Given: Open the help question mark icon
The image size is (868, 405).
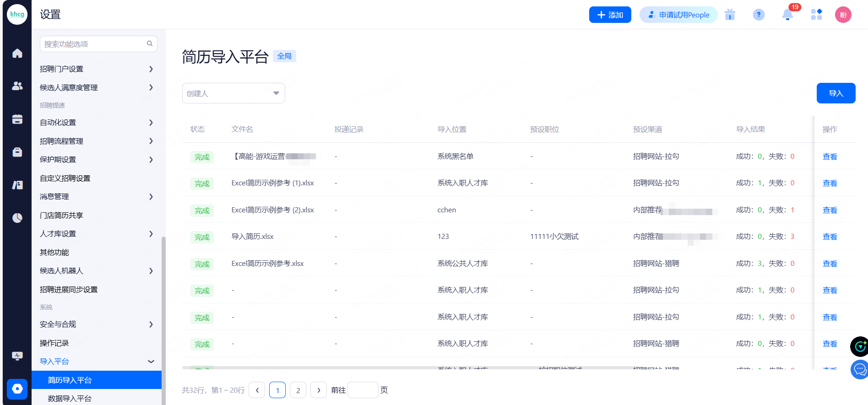Looking at the screenshot, I should (759, 15).
